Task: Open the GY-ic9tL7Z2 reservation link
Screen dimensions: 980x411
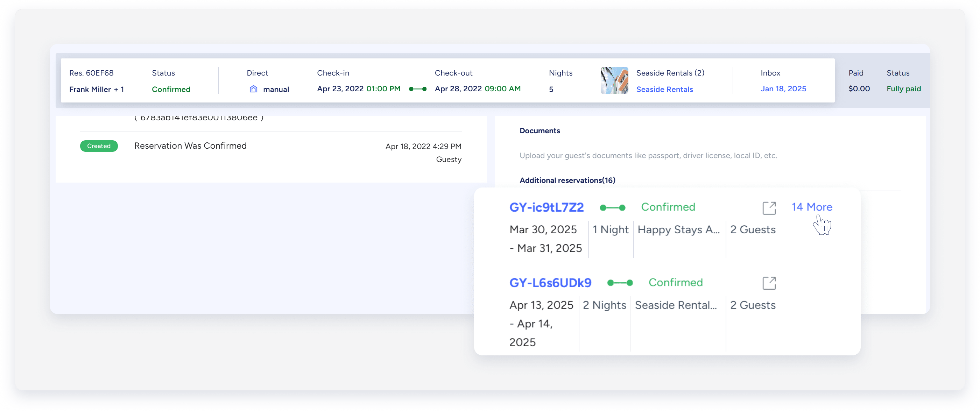Action: point(546,207)
